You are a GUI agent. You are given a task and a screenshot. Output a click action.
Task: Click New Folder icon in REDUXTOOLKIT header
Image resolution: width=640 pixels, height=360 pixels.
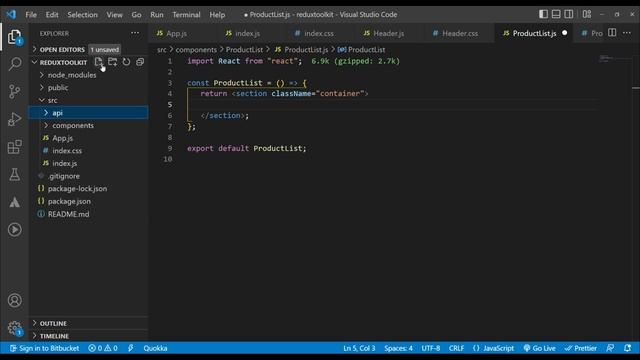[113, 62]
